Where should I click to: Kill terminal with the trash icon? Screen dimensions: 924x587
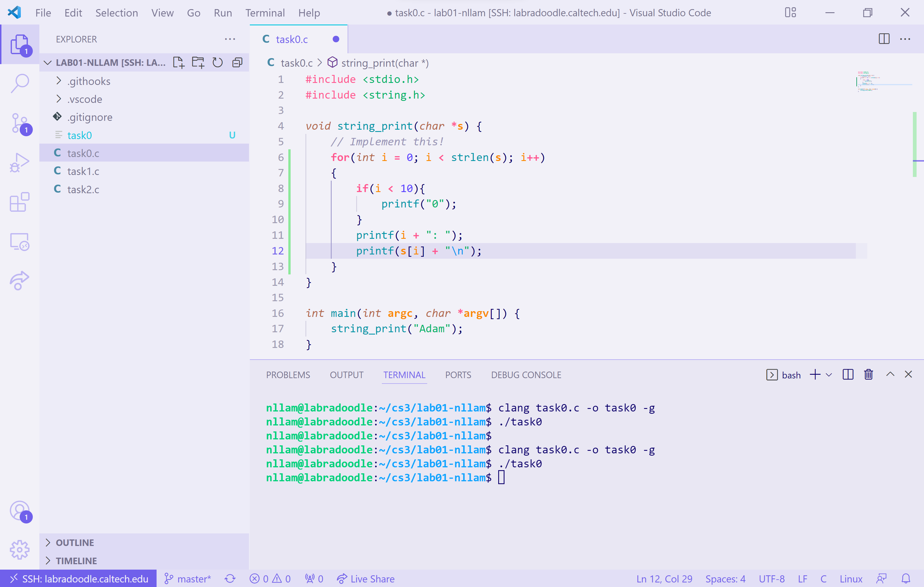coord(868,375)
